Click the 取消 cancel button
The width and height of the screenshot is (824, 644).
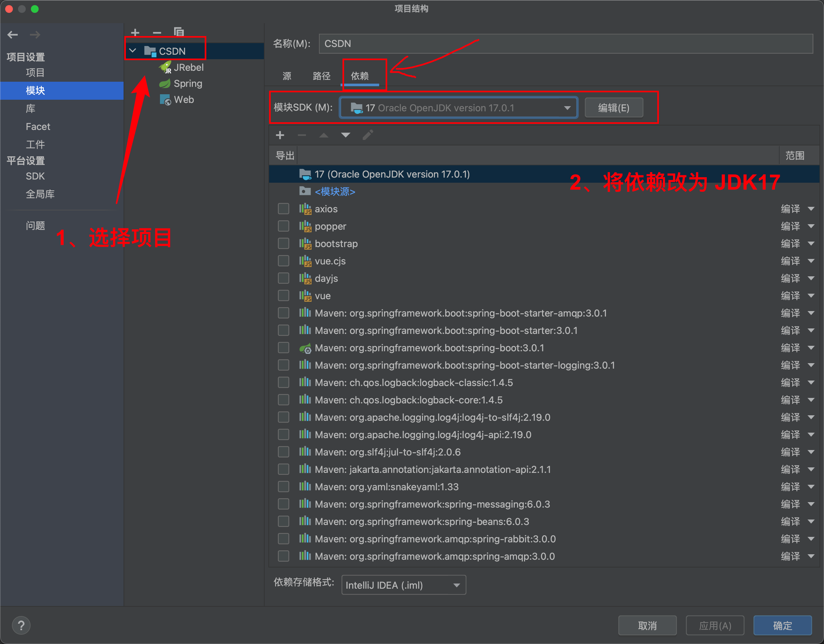(647, 626)
